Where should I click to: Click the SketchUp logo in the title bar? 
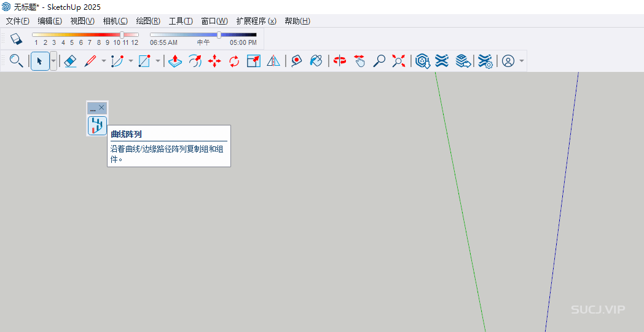[6, 7]
